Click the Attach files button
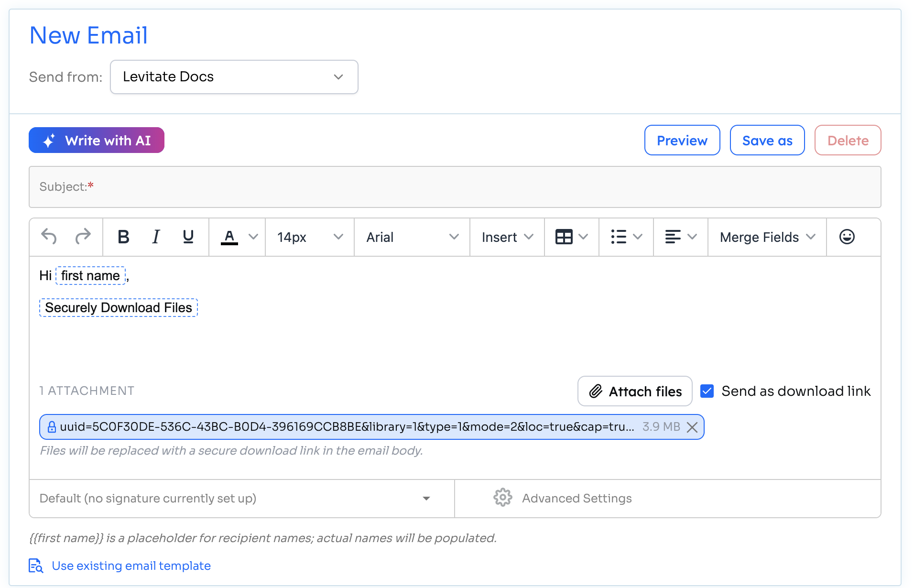914x588 pixels. click(x=635, y=391)
